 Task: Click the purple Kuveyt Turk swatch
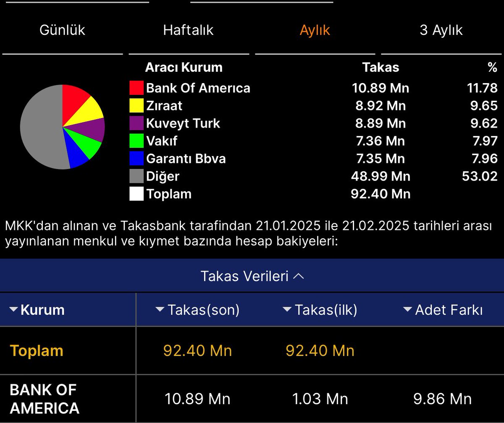(136, 123)
